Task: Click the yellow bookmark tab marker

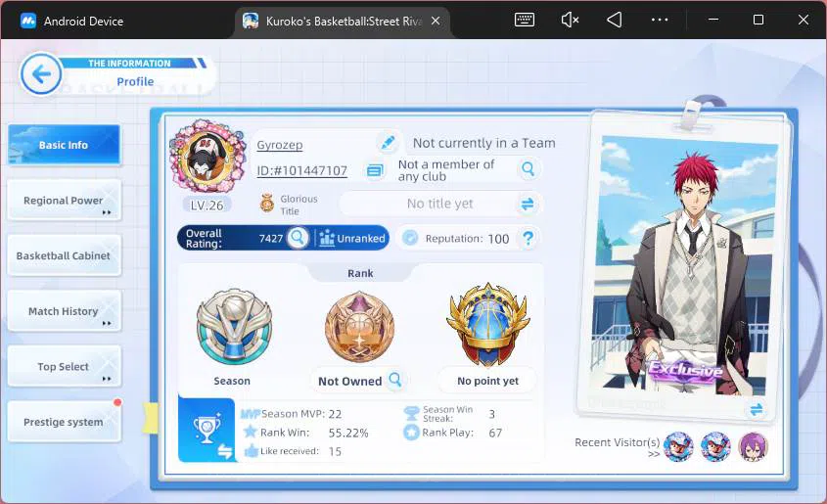Action: 151,418
